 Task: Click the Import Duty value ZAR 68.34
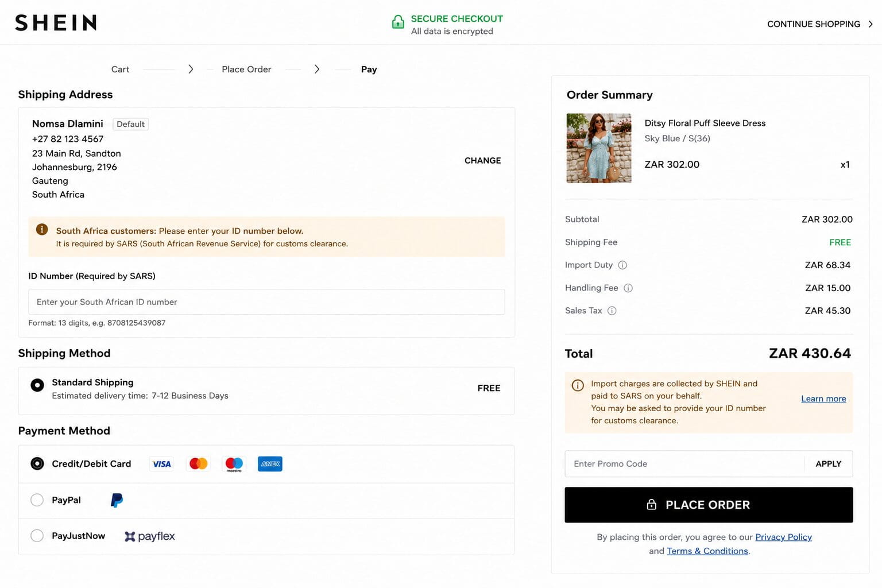(827, 265)
